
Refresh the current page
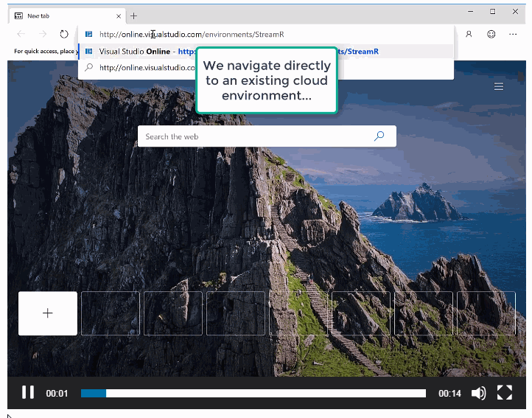(x=64, y=34)
